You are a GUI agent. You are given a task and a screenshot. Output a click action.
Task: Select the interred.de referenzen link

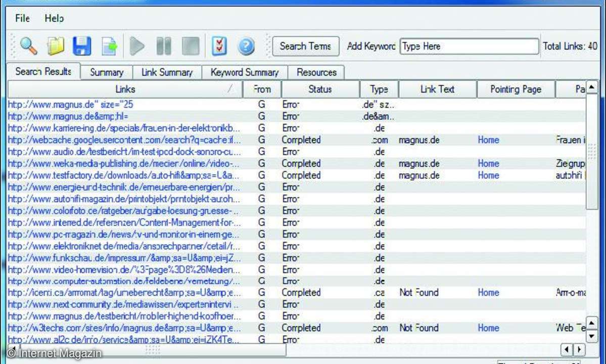[x=124, y=222]
